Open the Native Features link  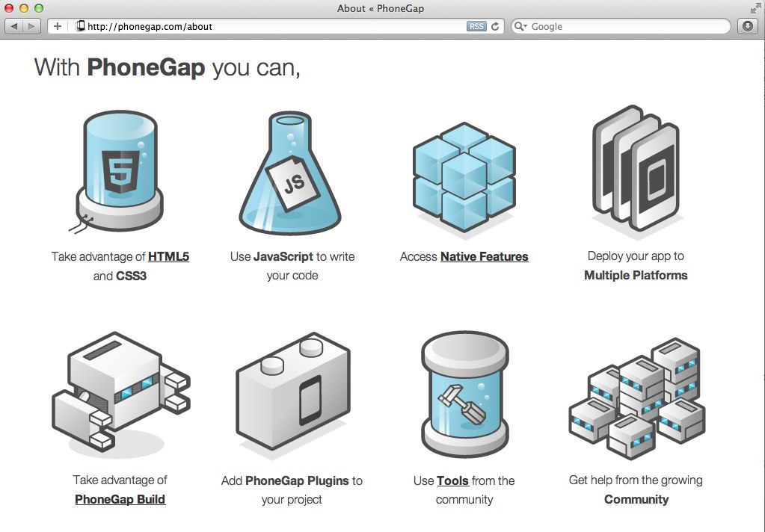(x=484, y=256)
